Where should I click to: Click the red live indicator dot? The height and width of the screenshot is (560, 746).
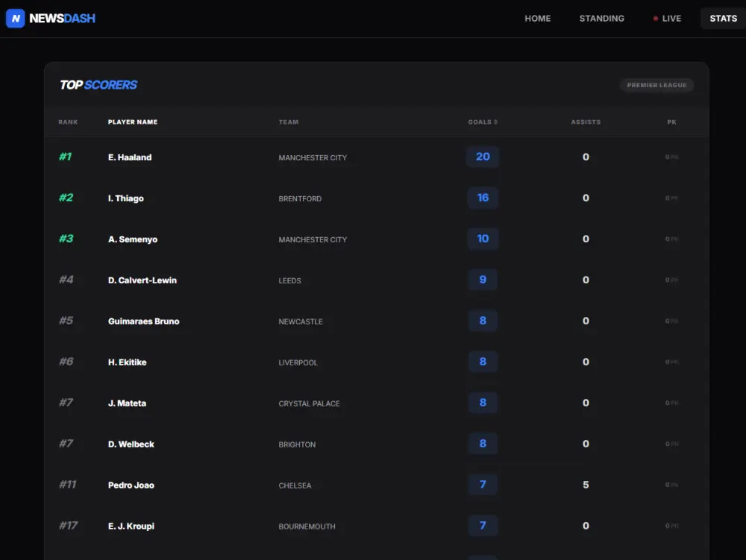point(655,19)
